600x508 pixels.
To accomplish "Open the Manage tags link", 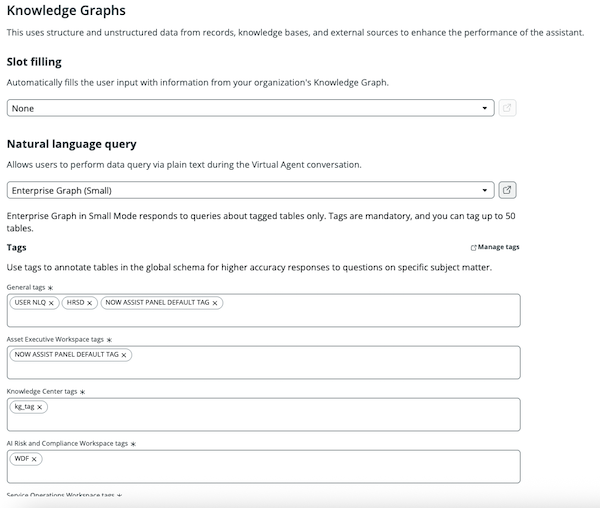I will pos(495,247).
